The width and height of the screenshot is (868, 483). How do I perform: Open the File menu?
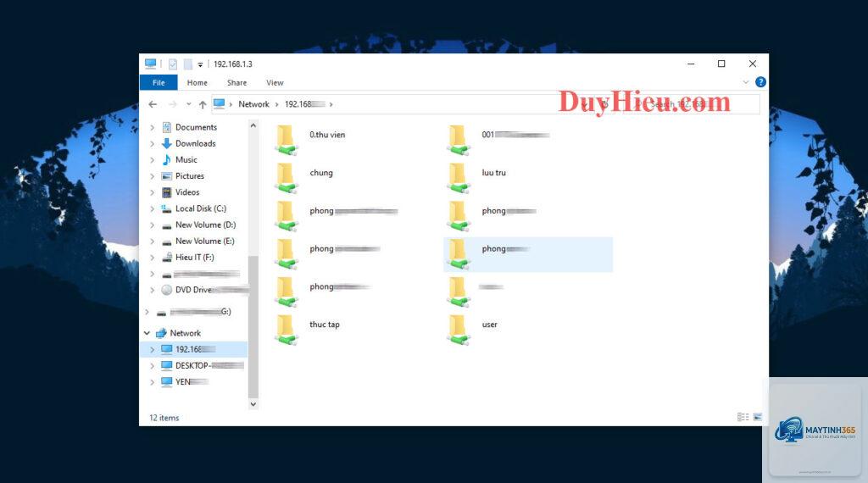159,82
